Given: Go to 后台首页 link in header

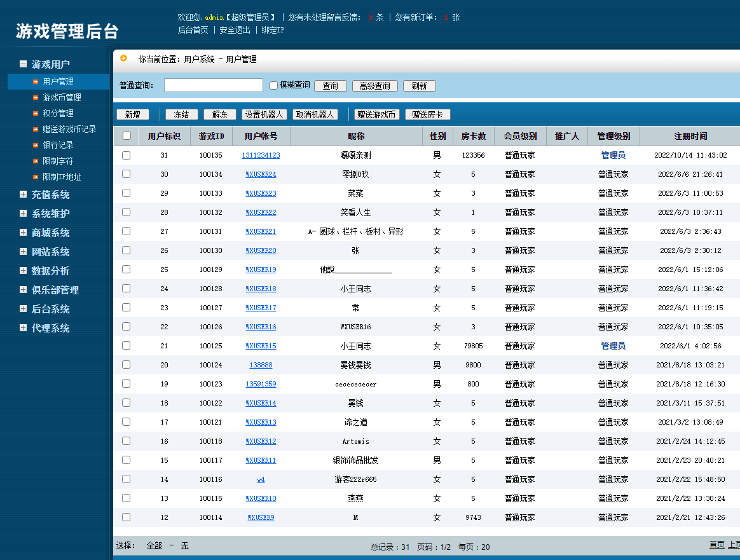Looking at the screenshot, I should (193, 30).
